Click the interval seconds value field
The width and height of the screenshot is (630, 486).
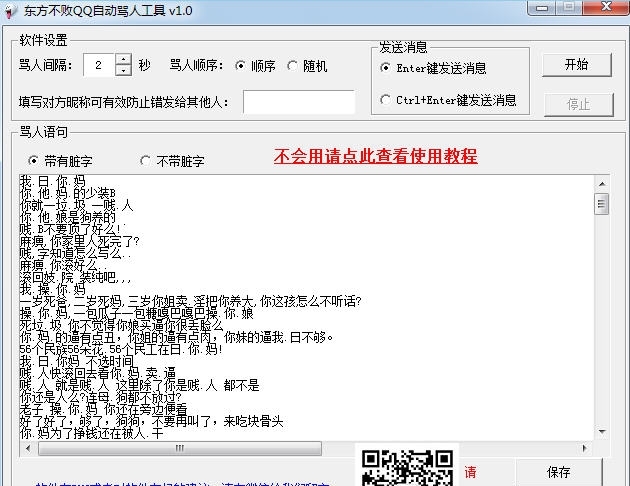pyautogui.click(x=99, y=65)
